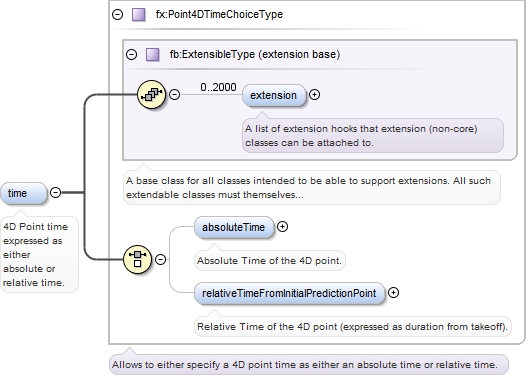Click the purple fx:Point4DTimeChoiceType type icon
527x378 pixels.
point(138,15)
